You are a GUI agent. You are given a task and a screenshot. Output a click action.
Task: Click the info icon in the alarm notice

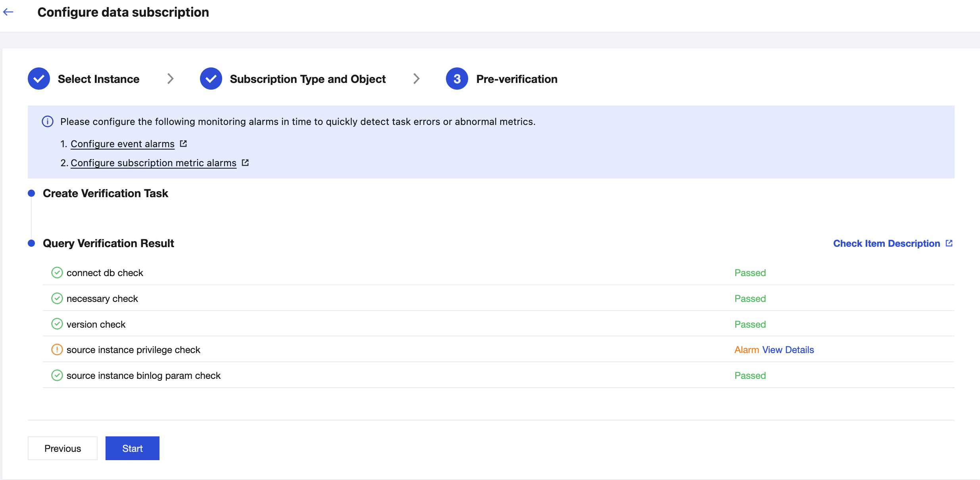tap(48, 121)
